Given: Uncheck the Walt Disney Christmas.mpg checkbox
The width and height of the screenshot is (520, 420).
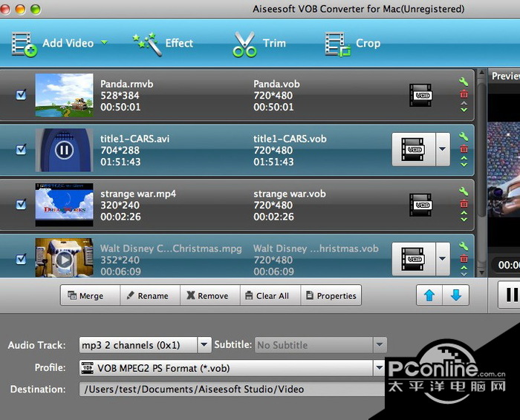Looking at the screenshot, I should pos(22,259).
